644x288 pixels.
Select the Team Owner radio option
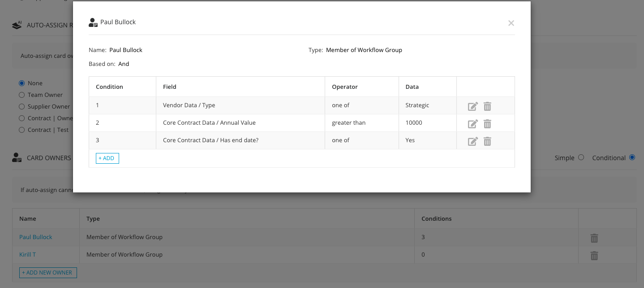[x=21, y=95]
